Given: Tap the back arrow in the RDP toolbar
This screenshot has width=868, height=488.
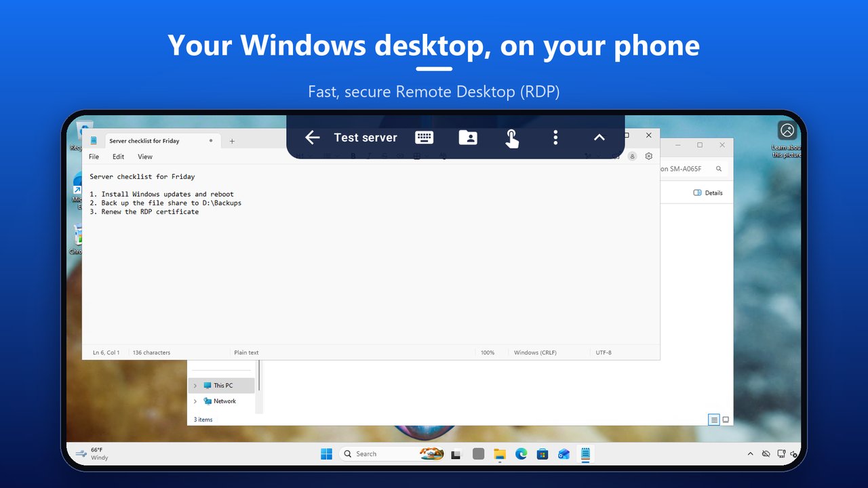Looking at the screenshot, I should [x=312, y=138].
